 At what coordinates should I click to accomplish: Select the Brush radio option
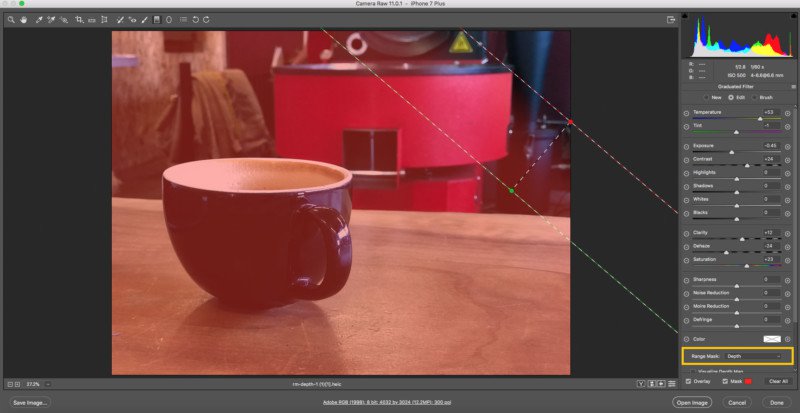coord(763,97)
